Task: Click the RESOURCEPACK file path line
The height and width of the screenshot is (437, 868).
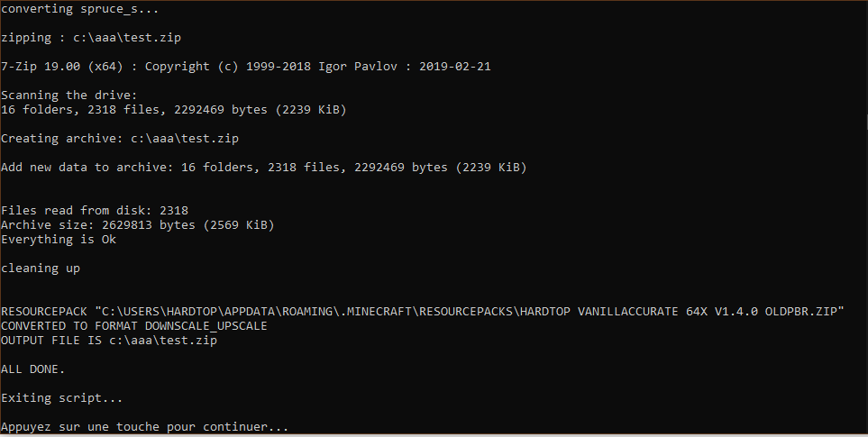Action: pos(424,312)
